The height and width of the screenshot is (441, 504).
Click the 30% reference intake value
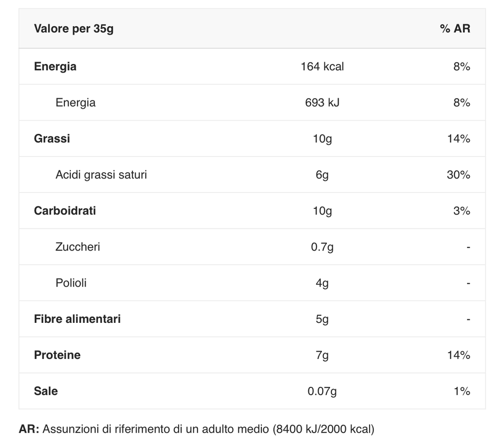(458, 175)
